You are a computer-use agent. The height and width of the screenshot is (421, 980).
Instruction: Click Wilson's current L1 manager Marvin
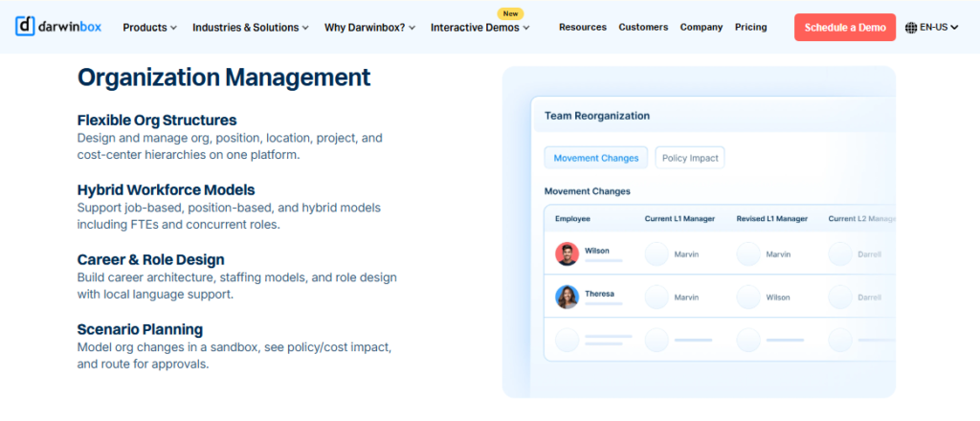click(686, 255)
